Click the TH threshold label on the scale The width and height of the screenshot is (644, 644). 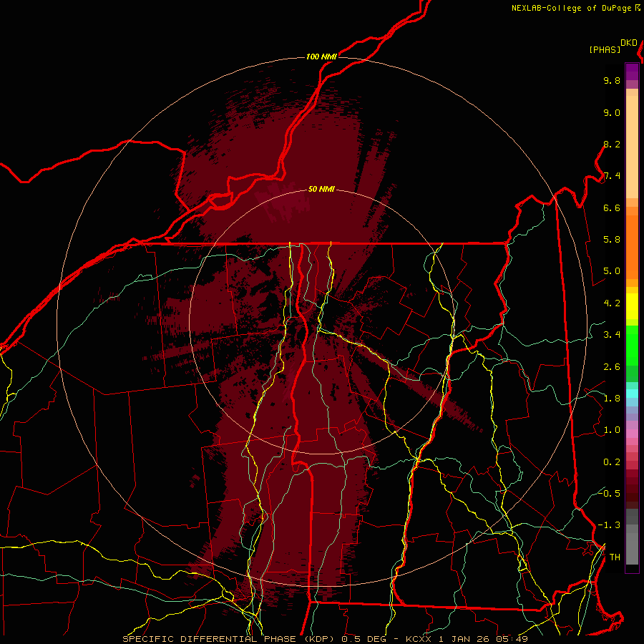coord(615,557)
